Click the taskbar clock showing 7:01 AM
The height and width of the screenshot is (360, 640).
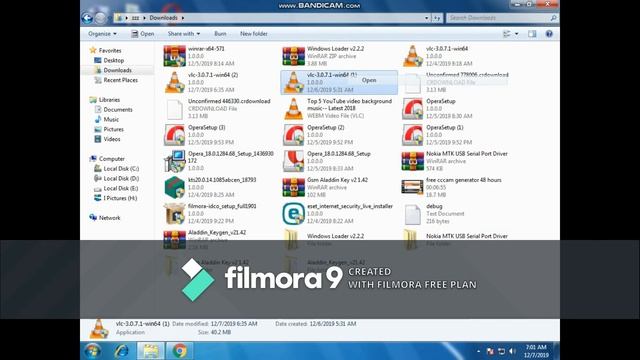coord(536,351)
